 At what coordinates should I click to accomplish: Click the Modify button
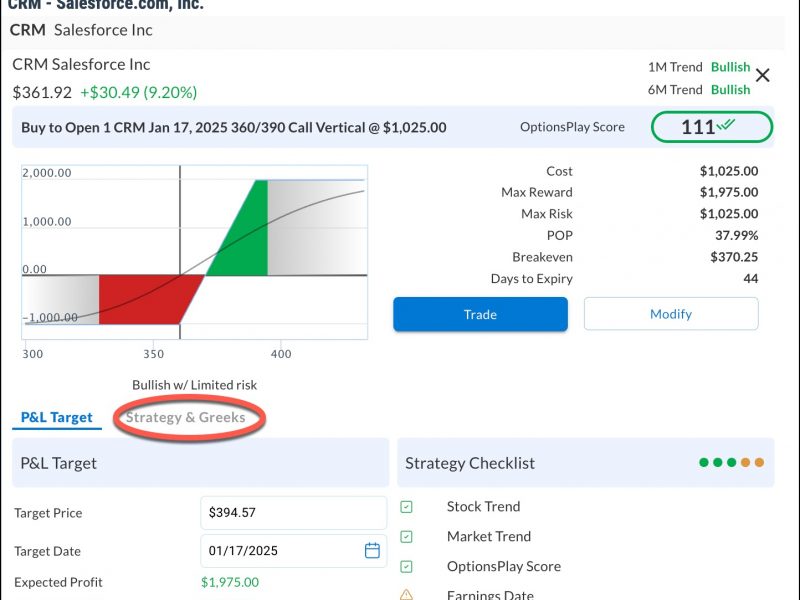click(671, 314)
